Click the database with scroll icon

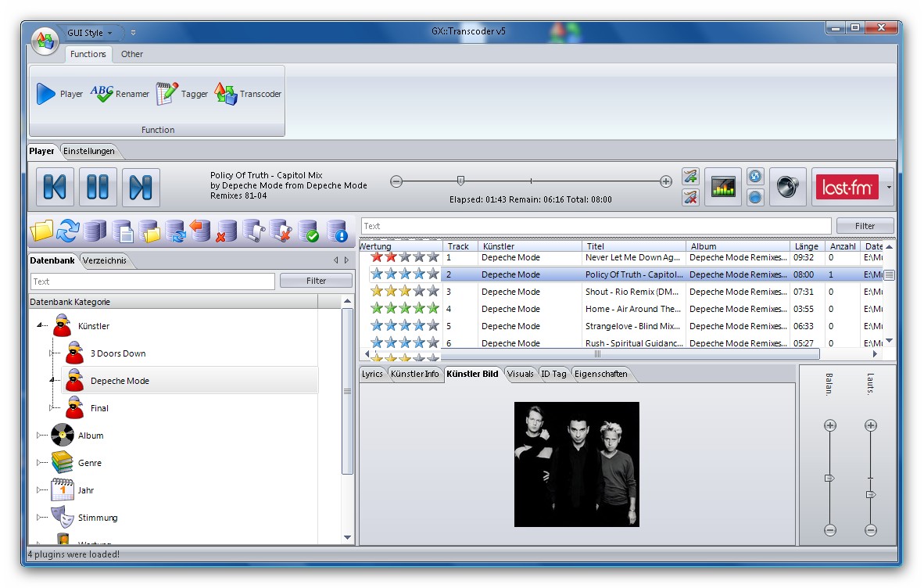pos(253,231)
